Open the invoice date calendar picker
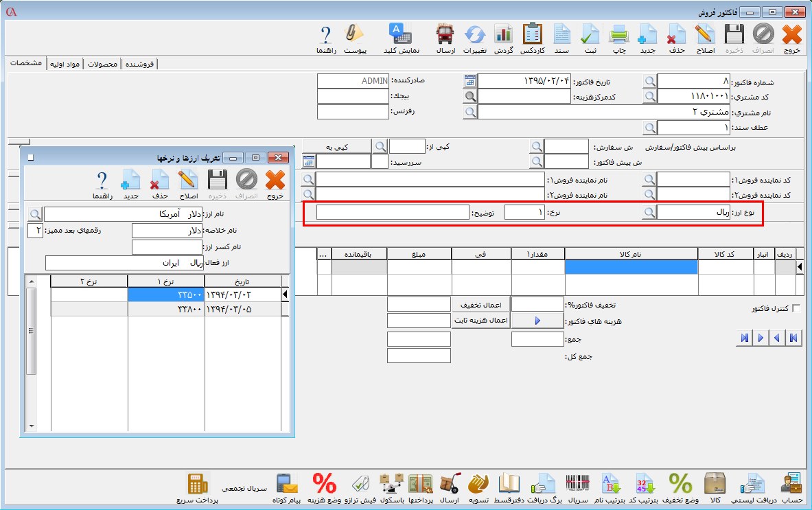The height and width of the screenshot is (510, 812). [470, 81]
